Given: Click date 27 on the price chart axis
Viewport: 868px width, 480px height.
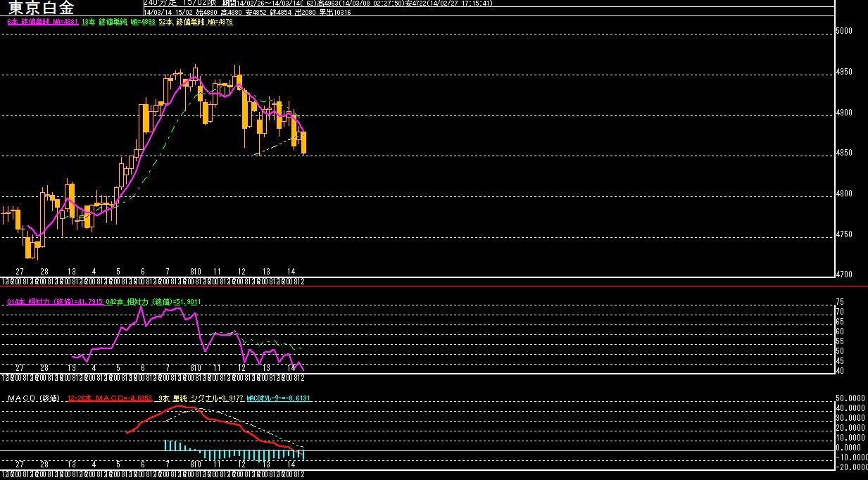Looking at the screenshot, I should tap(20, 272).
